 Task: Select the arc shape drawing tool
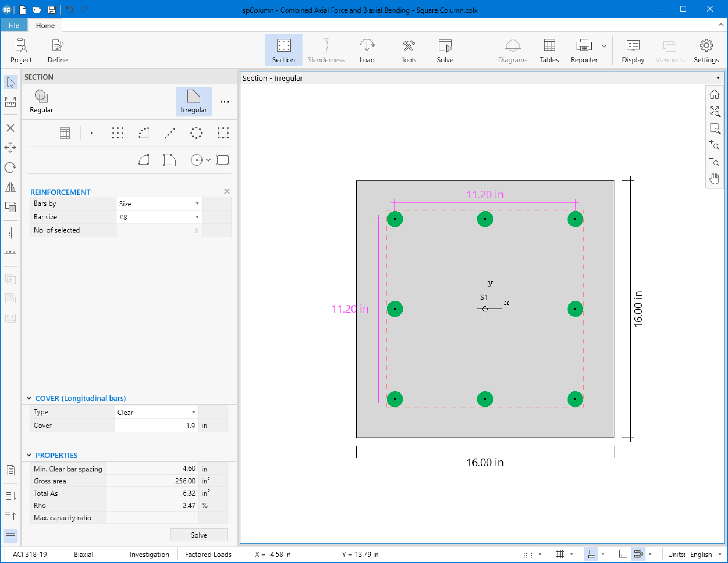point(143,160)
